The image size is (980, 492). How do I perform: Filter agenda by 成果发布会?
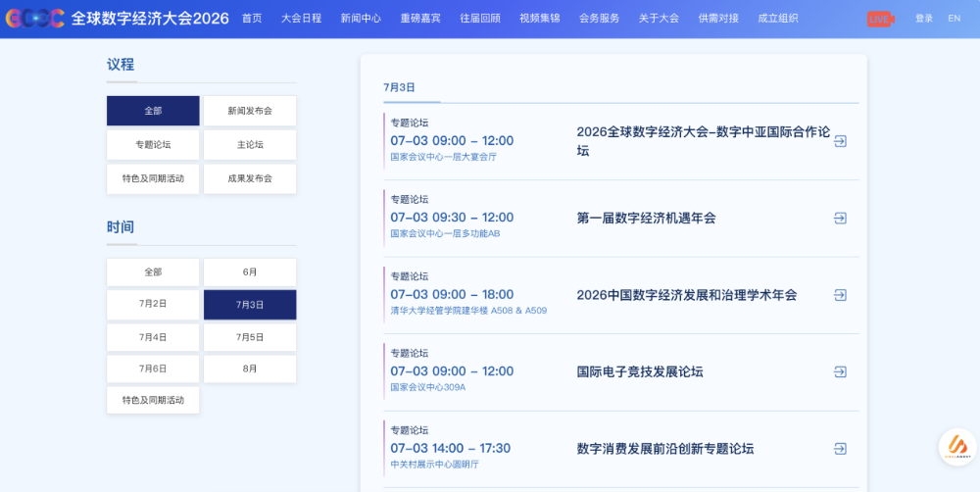(250, 178)
